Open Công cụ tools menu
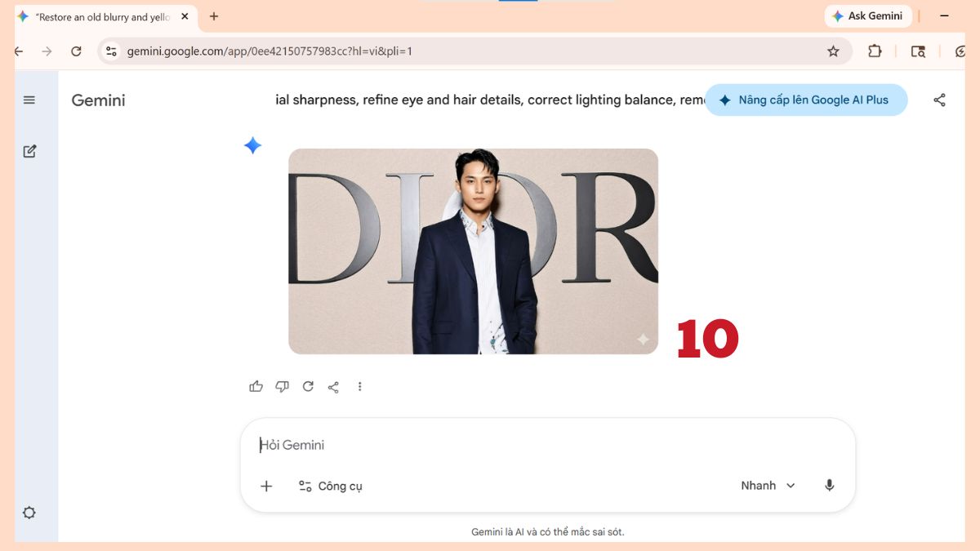Screen dimensions: 980x551 (330, 486)
